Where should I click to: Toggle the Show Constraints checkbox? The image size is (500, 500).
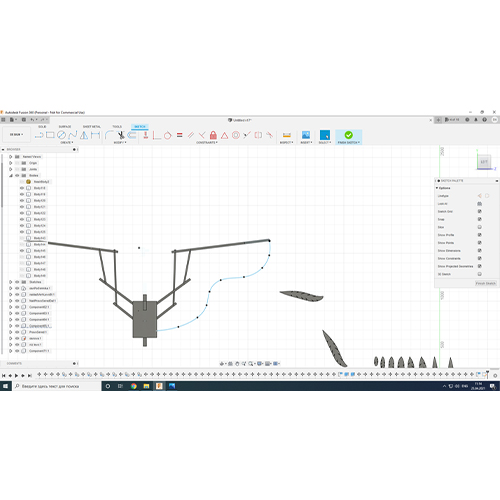pyautogui.click(x=480, y=258)
